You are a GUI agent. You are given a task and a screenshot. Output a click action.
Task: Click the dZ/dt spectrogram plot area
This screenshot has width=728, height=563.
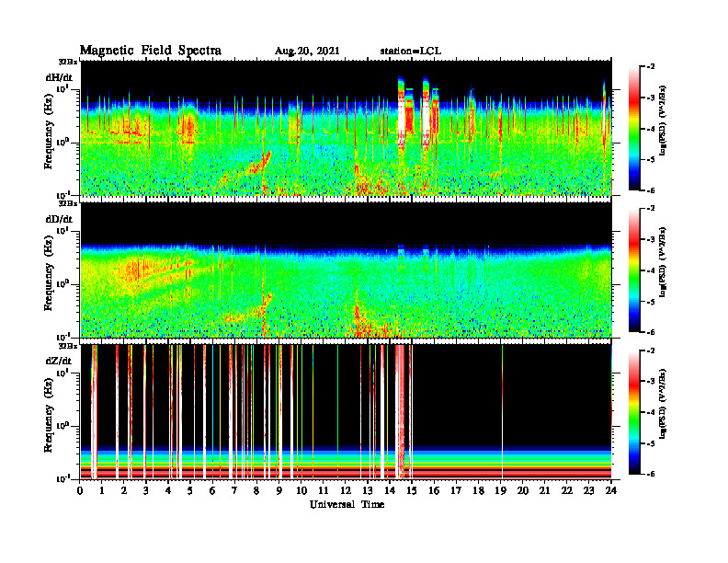(x=347, y=411)
